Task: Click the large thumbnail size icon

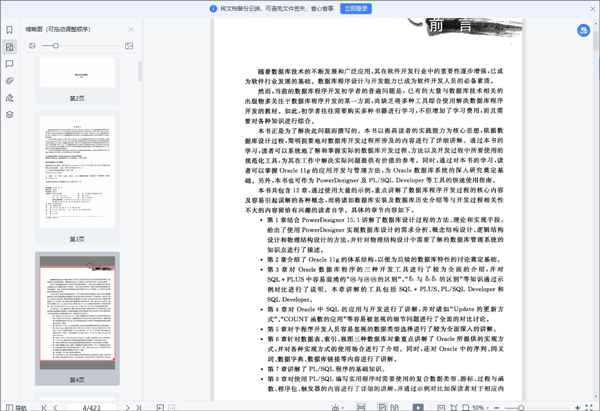Action: pyautogui.click(x=129, y=46)
